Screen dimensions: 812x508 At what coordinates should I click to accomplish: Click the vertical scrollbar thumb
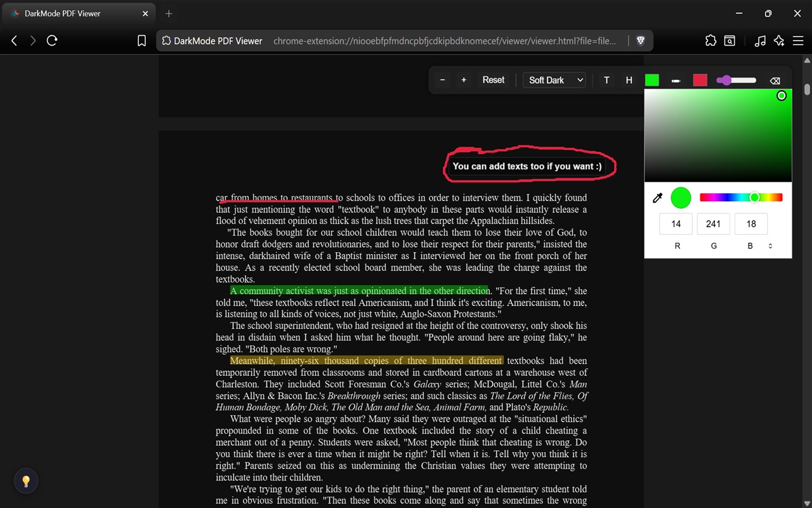pyautogui.click(x=807, y=89)
